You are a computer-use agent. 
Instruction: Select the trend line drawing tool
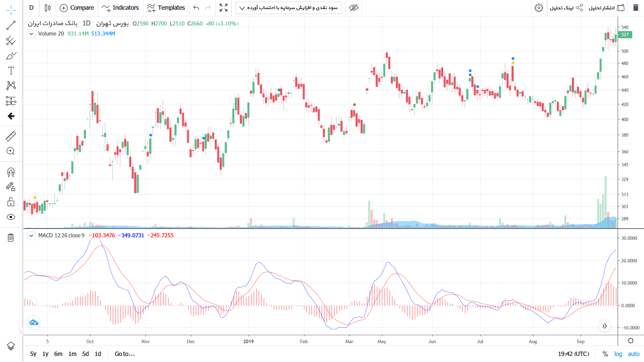pyautogui.click(x=11, y=25)
